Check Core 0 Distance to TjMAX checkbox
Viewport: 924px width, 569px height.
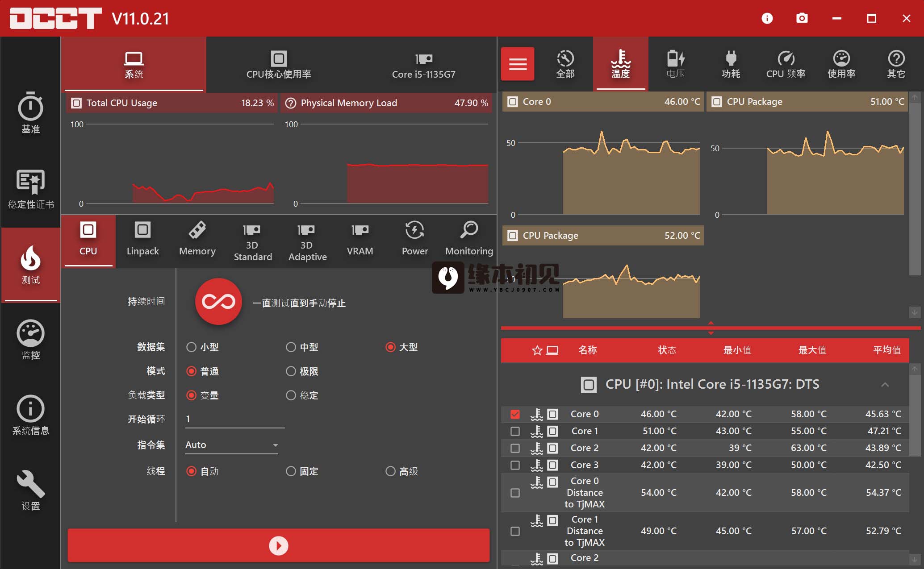click(x=515, y=493)
